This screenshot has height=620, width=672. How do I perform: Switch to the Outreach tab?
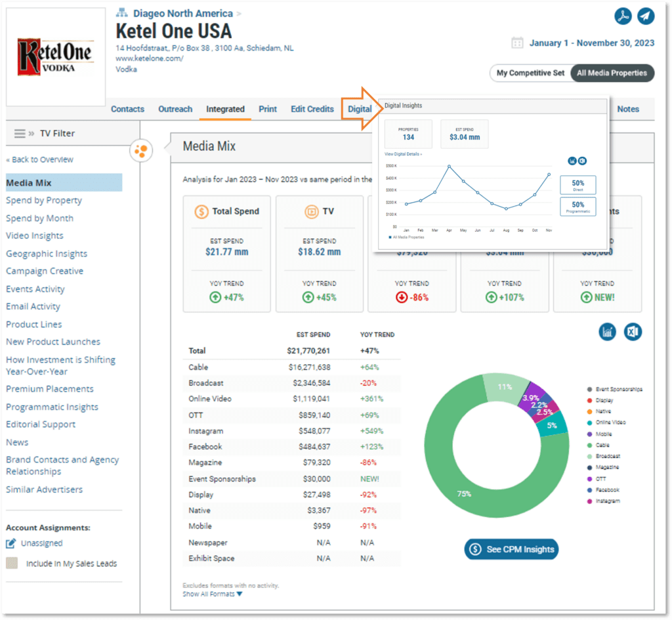click(175, 109)
